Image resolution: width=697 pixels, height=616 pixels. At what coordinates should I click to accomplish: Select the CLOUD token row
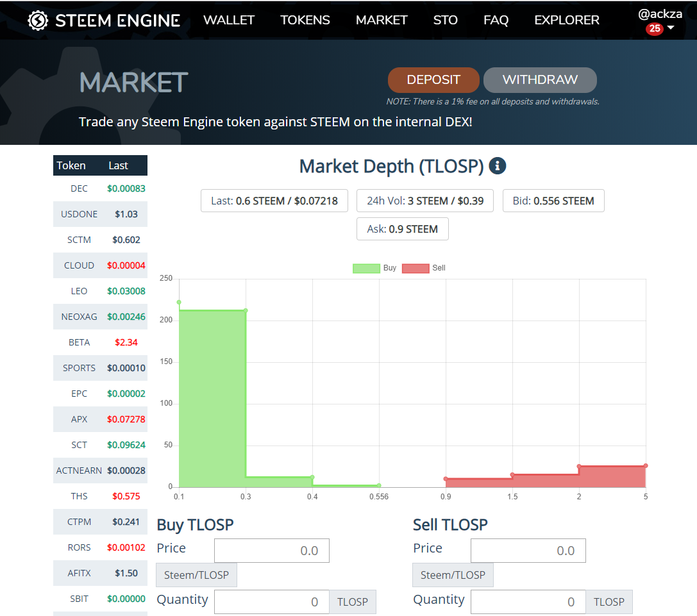coord(101,265)
